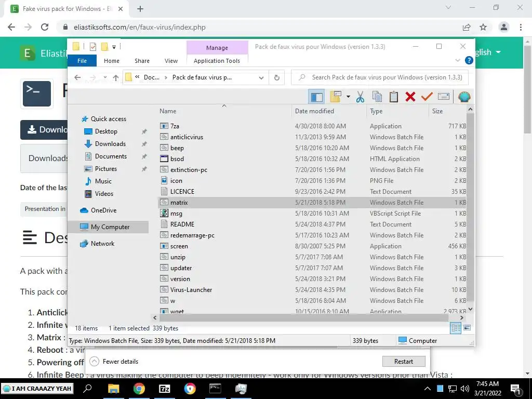532x399 pixels.
Task: Click the Chrome share page icon
Action: click(x=467, y=27)
